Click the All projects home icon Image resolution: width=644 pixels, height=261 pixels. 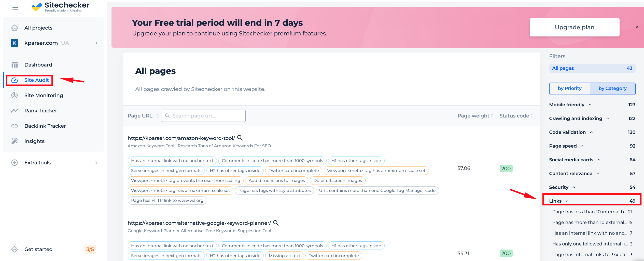coord(15,28)
